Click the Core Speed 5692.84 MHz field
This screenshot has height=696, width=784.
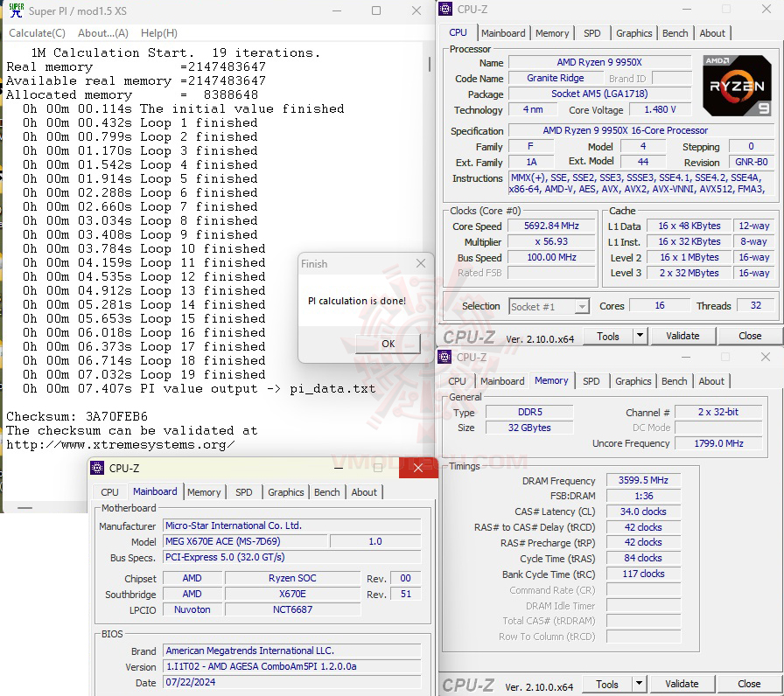tap(551, 226)
